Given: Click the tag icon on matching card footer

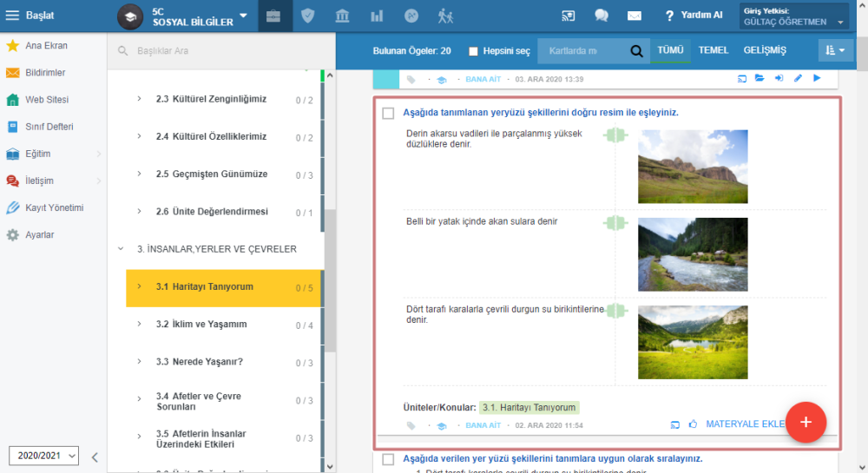Looking at the screenshot, I should coord(411,426).
